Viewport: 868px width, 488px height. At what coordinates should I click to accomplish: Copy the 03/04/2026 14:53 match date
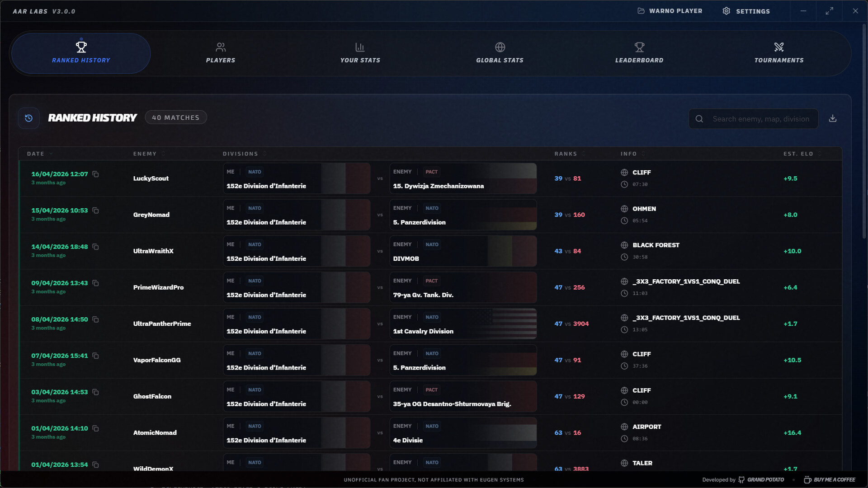click(95, 392)
